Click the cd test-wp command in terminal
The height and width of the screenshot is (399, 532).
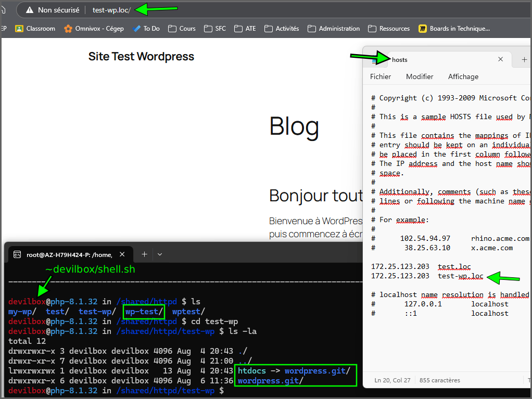[214, 321]
